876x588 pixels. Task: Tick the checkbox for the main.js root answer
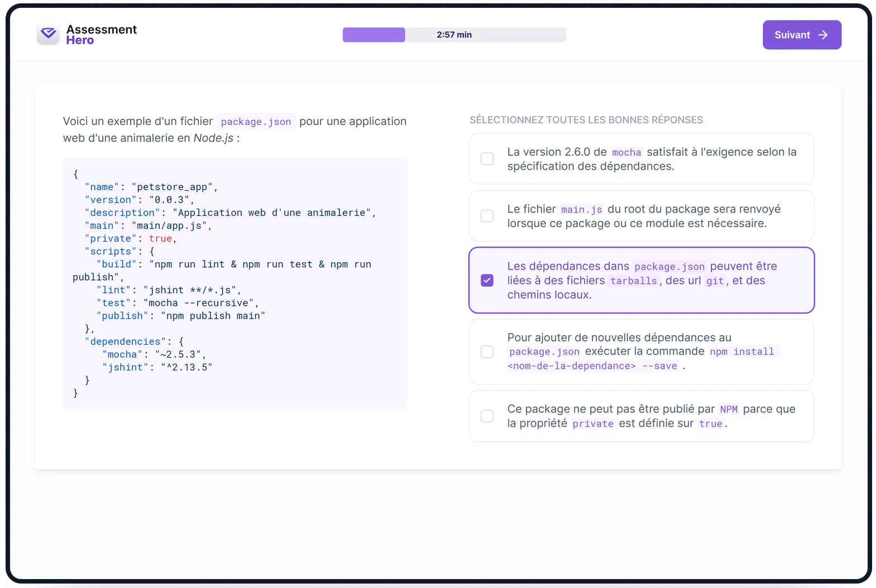click(x=487, y=216)
